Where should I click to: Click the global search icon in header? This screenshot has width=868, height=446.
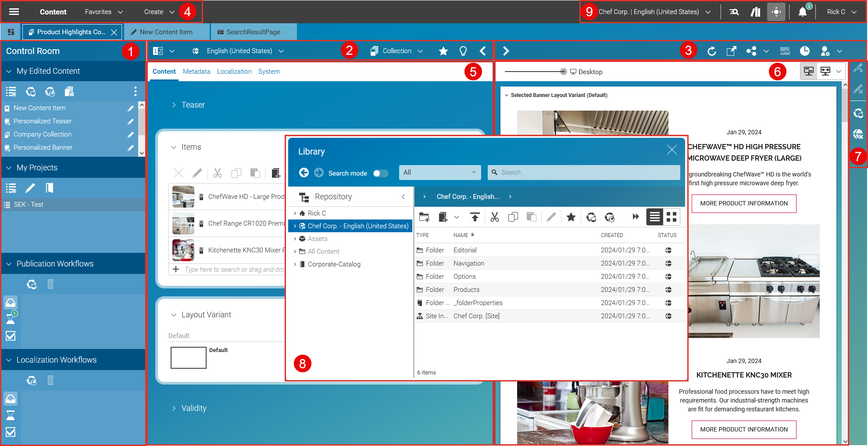(734, 12)
